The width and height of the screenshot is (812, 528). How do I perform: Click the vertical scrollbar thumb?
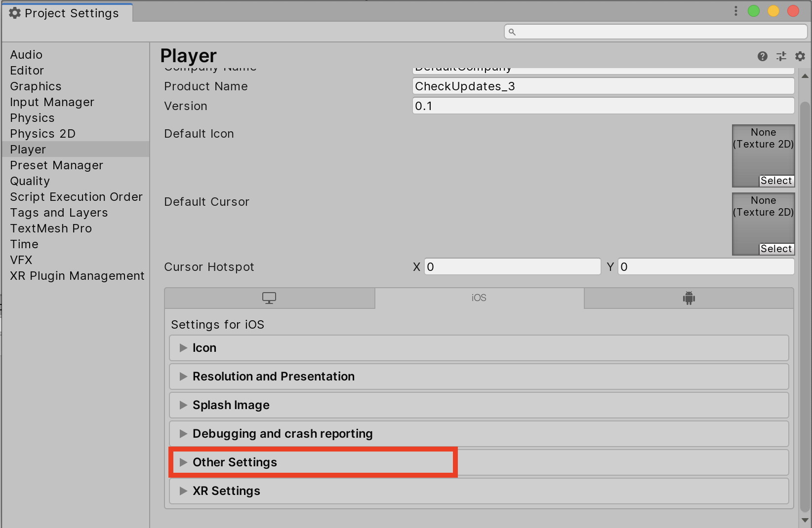click(805, 307)
